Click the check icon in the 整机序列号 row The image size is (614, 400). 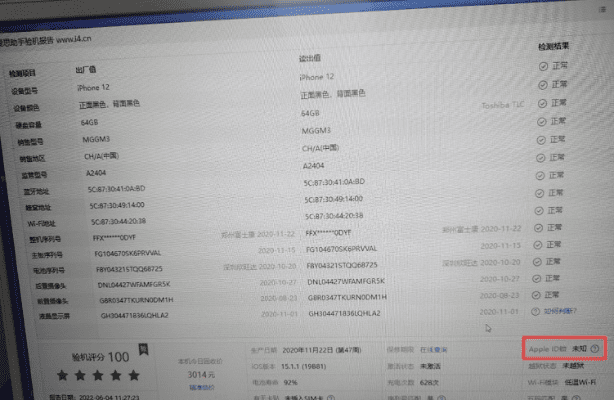point(538,228)
